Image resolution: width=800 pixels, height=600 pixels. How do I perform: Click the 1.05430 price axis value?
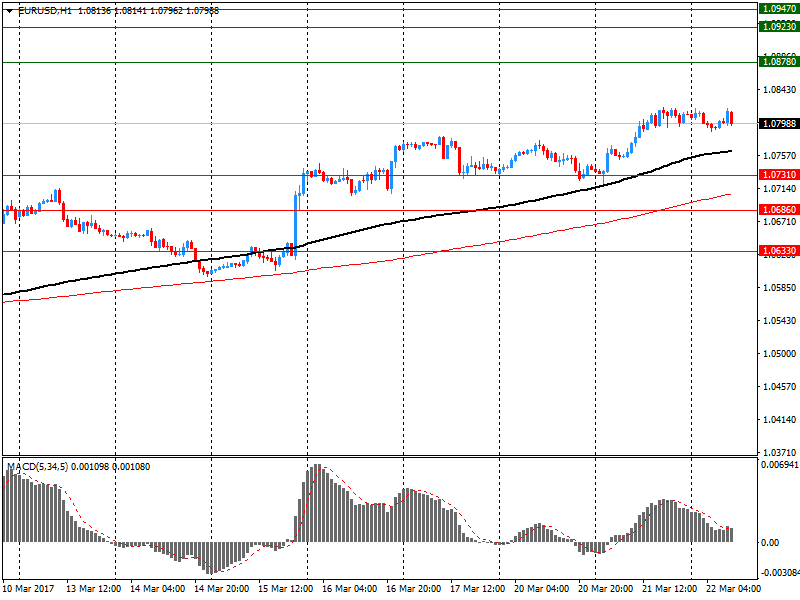point(779,320)
